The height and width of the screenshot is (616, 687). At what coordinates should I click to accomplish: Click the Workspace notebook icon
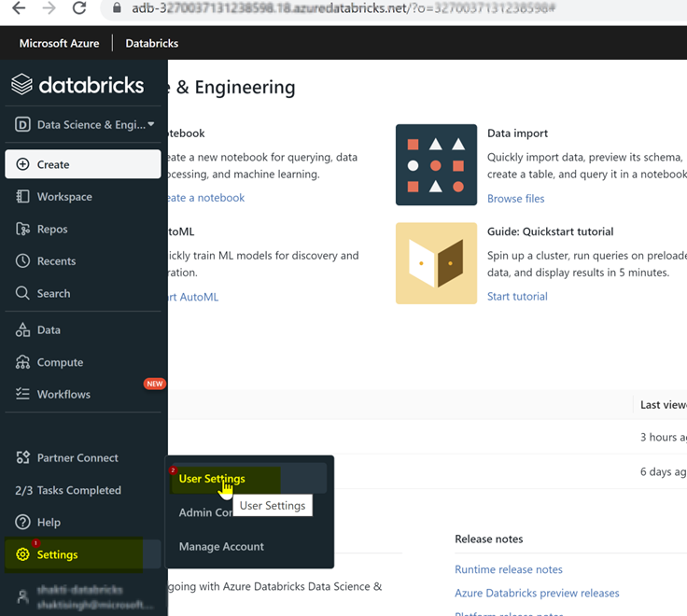[x=22, y=197]
